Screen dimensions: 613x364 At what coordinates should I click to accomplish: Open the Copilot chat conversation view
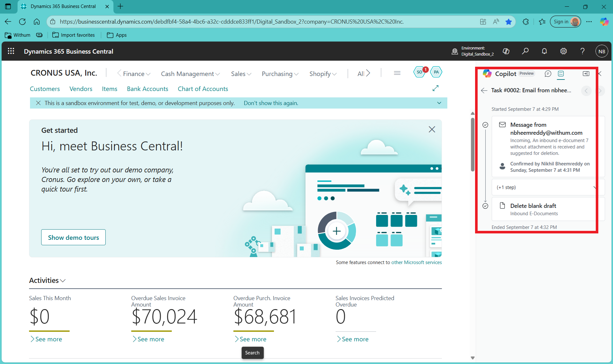click(x=548, y=74)
